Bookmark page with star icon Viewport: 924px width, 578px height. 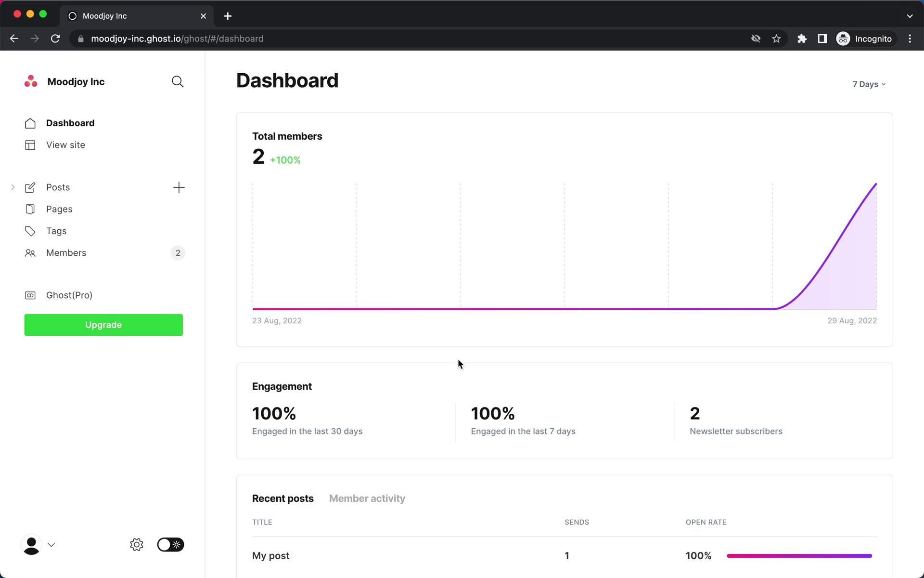776,39
